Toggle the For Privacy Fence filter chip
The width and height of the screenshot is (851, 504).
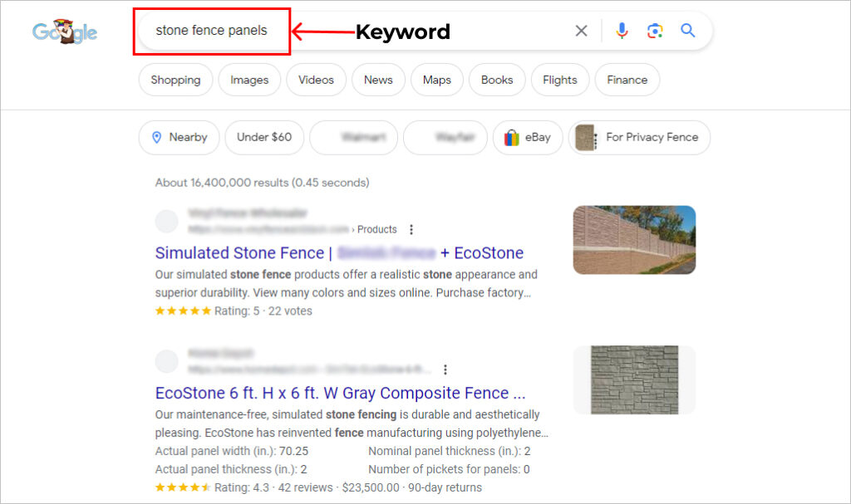coord(639,138)
